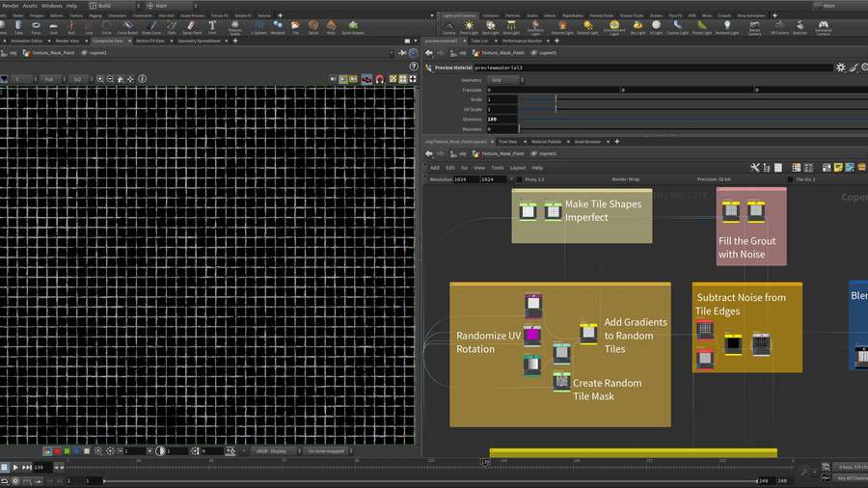
Task: Open the Build desktop dropdown
Action: click(114, 6)
